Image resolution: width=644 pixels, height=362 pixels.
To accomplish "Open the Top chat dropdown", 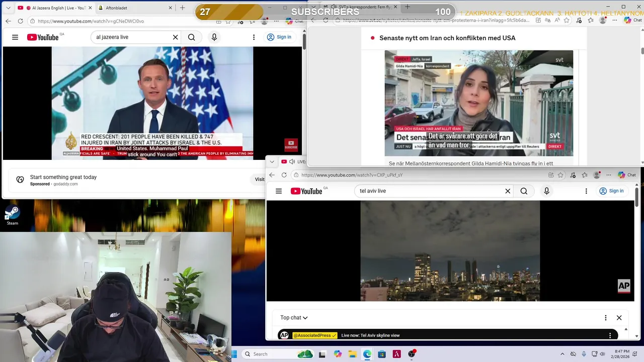I will 294,318.
